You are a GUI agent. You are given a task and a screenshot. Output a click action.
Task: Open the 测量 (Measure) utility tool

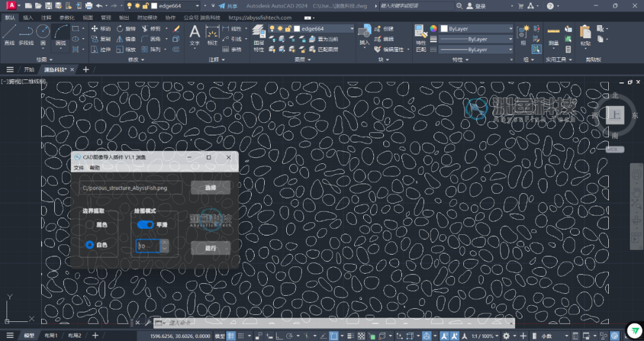(x=553, y=35)
